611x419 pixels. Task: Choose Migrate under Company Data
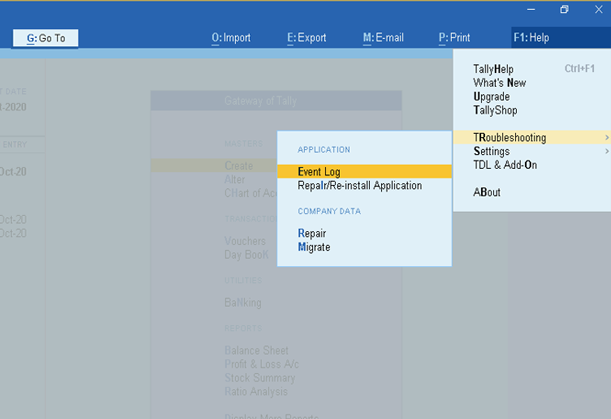(x=314, y=247)
